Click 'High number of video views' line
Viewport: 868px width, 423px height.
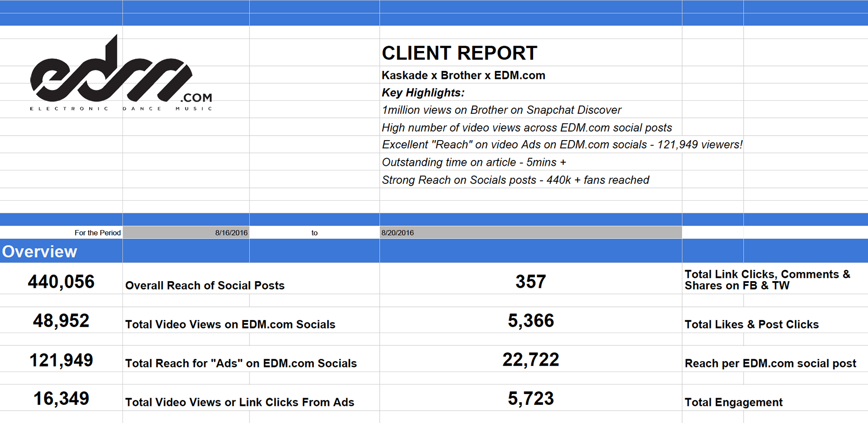click(527, 127)
